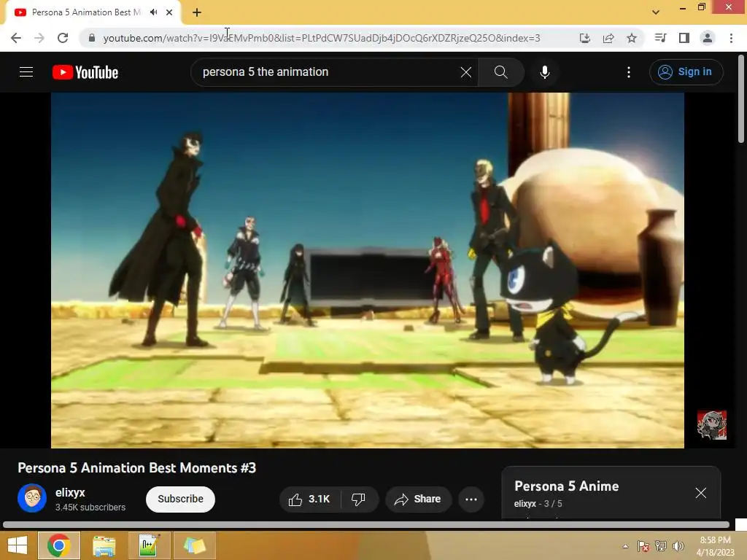Viewport: 747px width, 560px height.
Task: Go back in browser history
Action: (x=16, y=38)
